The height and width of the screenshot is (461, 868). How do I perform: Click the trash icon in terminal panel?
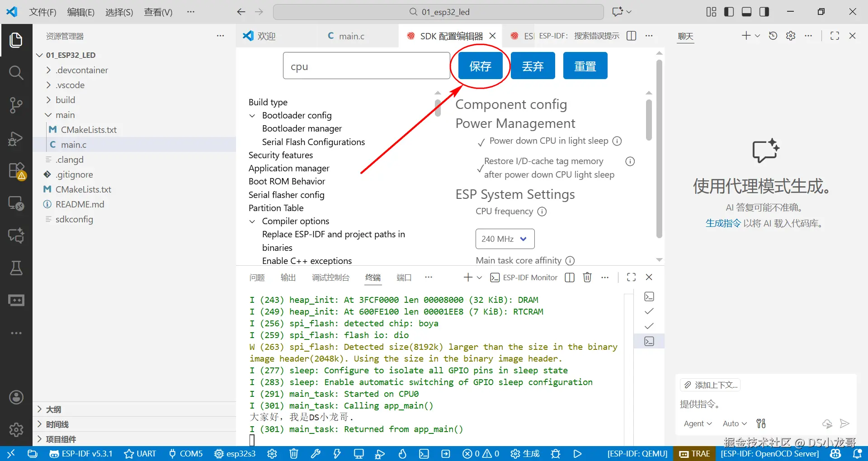[x=587, y=277]
